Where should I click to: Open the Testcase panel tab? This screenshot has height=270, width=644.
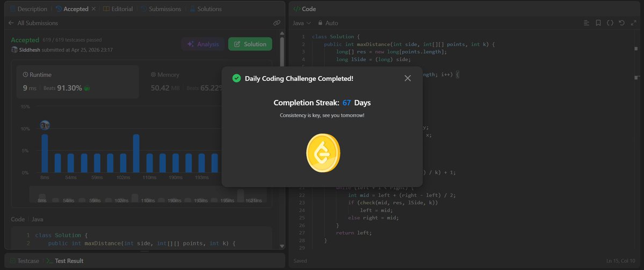[24, 260]
